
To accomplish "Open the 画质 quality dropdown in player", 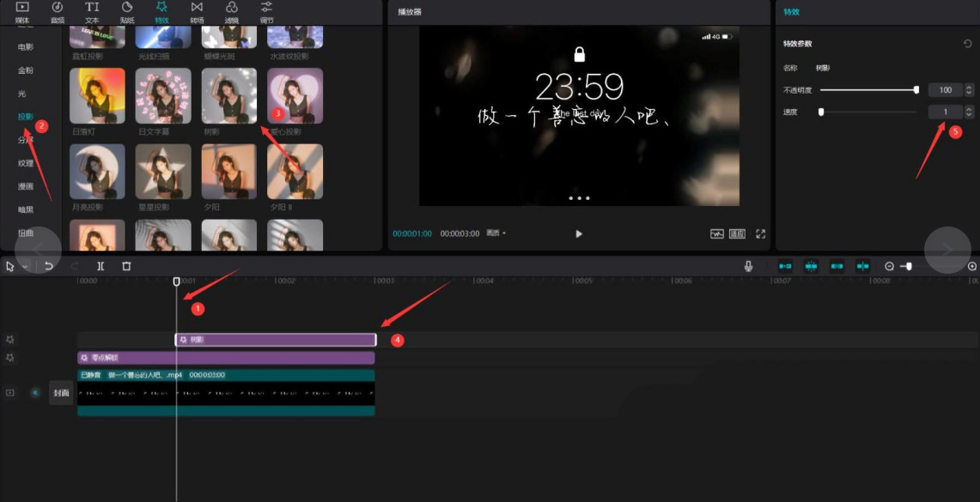I will tap(496, 233).
